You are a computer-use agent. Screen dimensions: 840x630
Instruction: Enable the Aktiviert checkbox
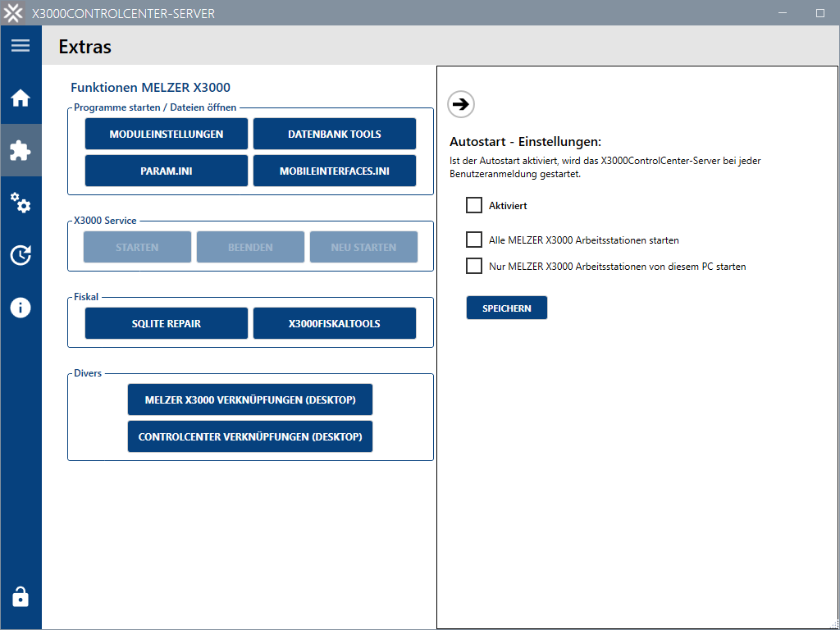[474, 205]
